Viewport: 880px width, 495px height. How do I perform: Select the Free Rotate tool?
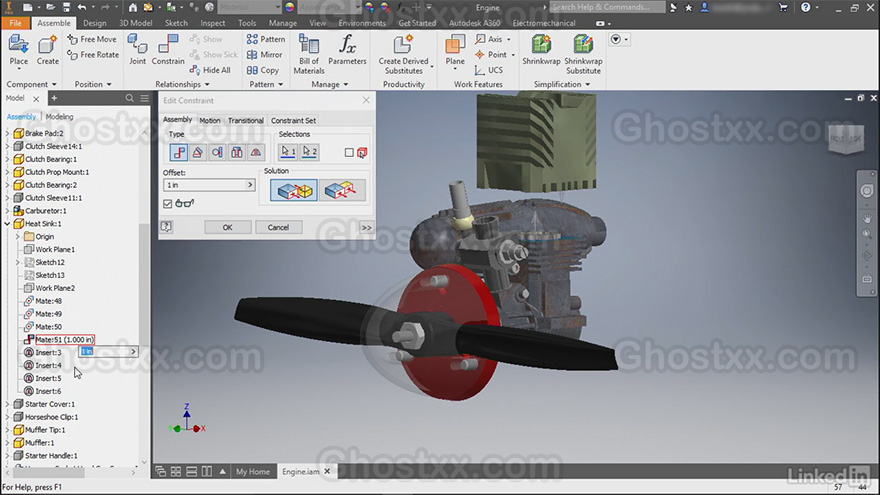click(x=93, y=54)
